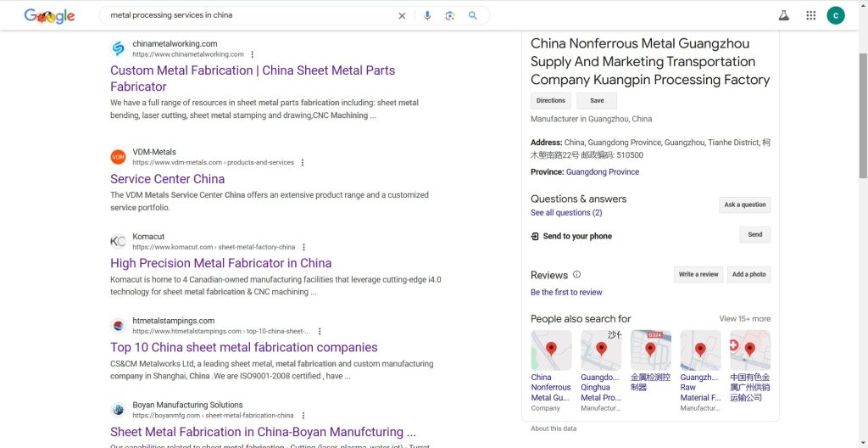Open Google Lens image search icon

[449, 15]
